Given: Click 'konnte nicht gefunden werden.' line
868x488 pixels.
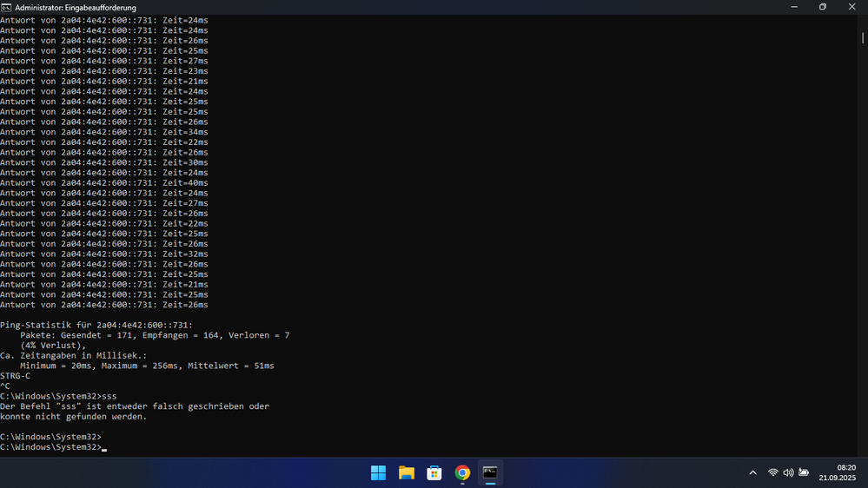Looking at the screenshot, I should click(74, 417).
